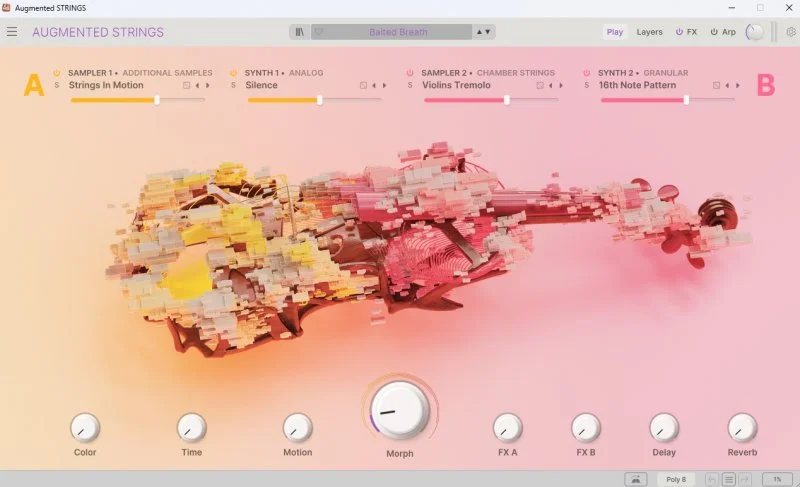Toggle the FX power icon
This screenshot has width=800, height=487.
click(x=679, y=32)
